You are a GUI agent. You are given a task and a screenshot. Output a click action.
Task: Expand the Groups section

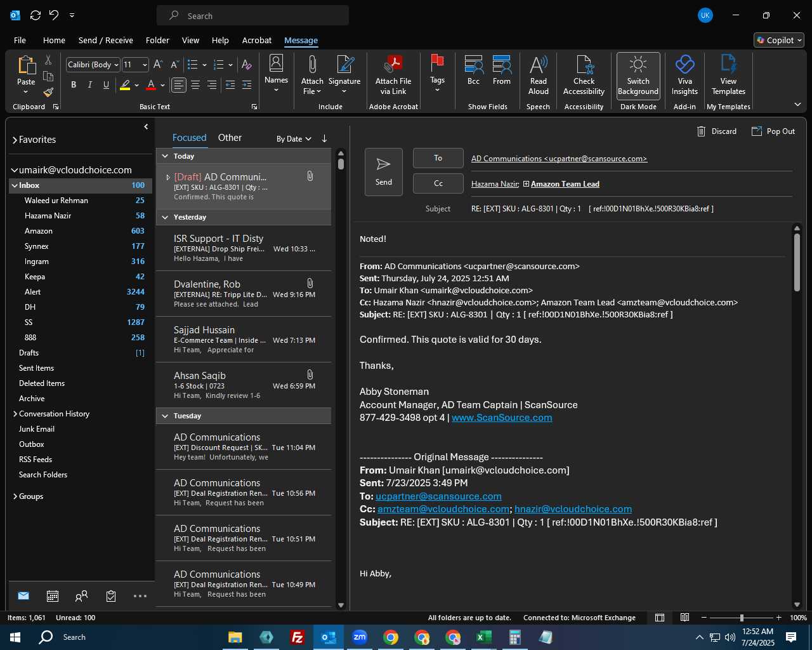click(x=15, y=496)
